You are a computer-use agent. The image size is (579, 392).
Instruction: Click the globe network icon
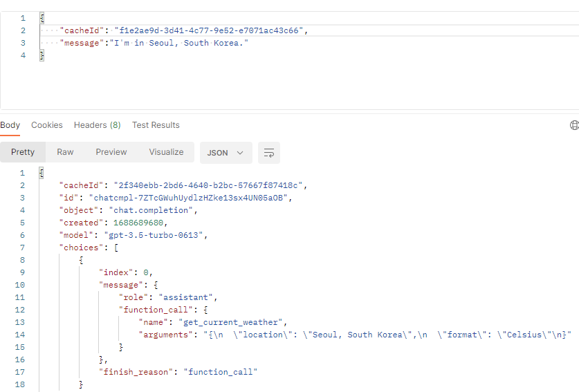575,125
